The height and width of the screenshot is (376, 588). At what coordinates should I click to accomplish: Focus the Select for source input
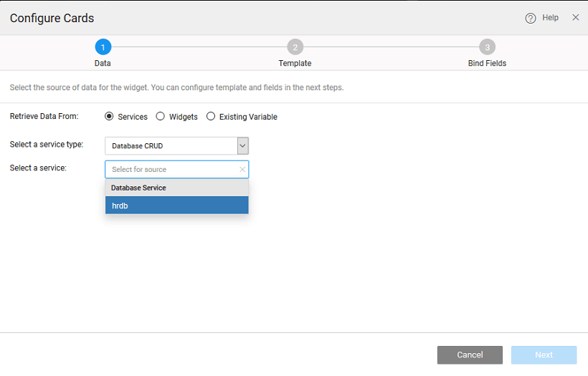171,170
